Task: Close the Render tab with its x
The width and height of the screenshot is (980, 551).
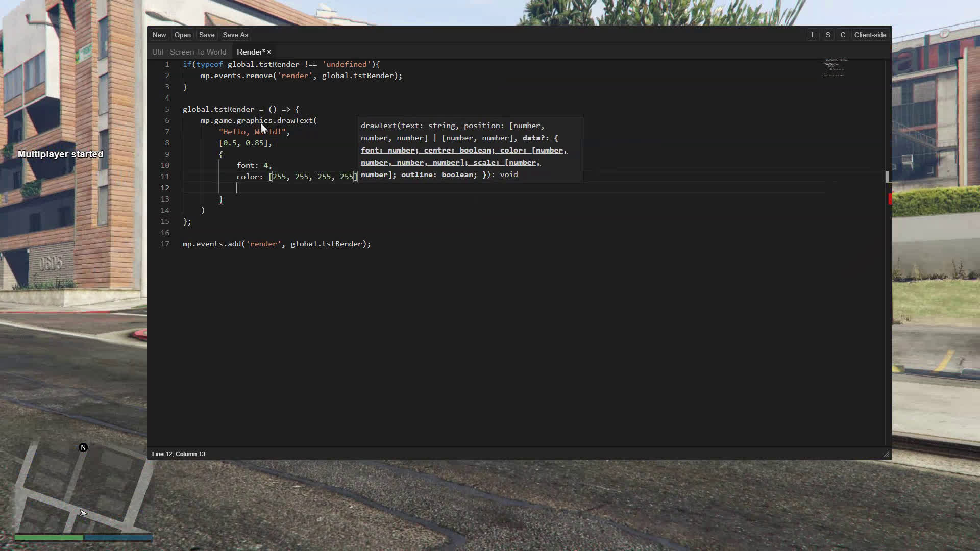Action: click(269, 52)
